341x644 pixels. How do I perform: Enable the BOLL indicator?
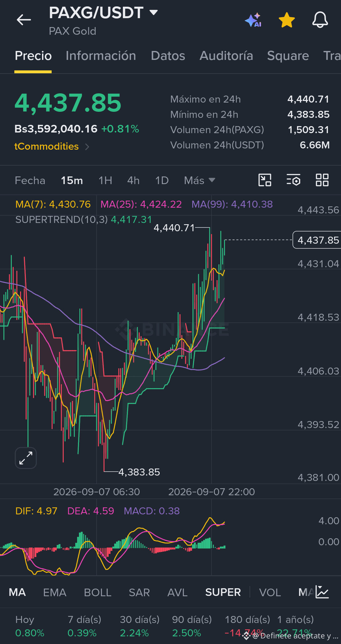(x=98, y=592)
